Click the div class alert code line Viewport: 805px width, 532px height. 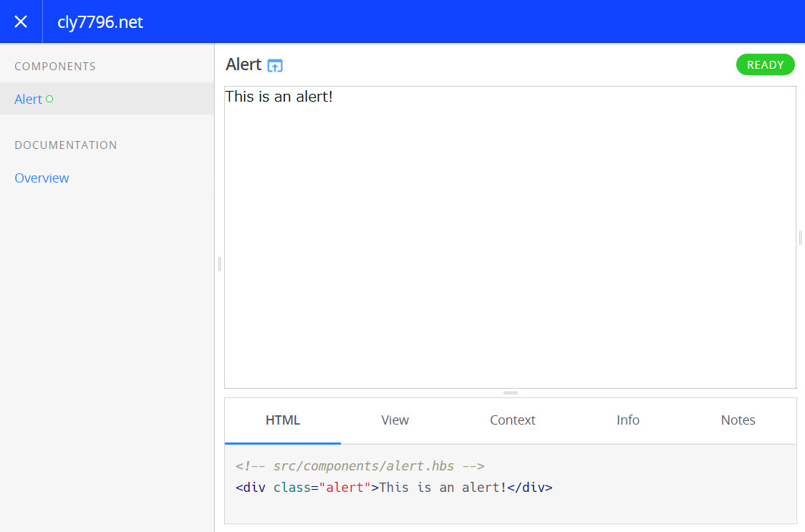394,488
